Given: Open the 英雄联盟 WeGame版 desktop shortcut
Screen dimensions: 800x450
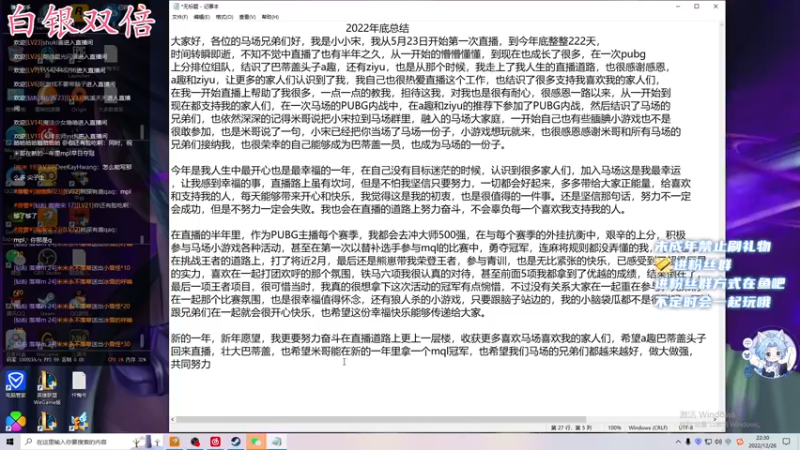Looking at the screenshot, I should [x=47, y=388].
